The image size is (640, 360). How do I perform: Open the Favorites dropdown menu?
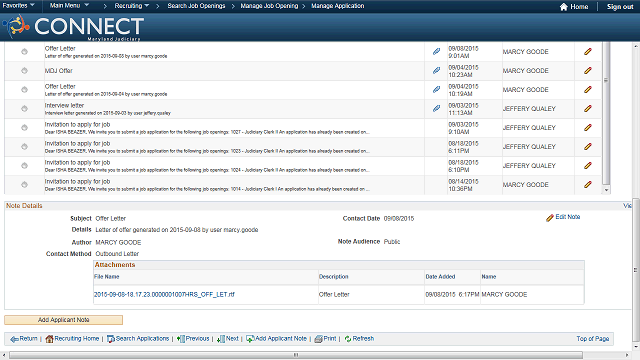tap(18, 6)
